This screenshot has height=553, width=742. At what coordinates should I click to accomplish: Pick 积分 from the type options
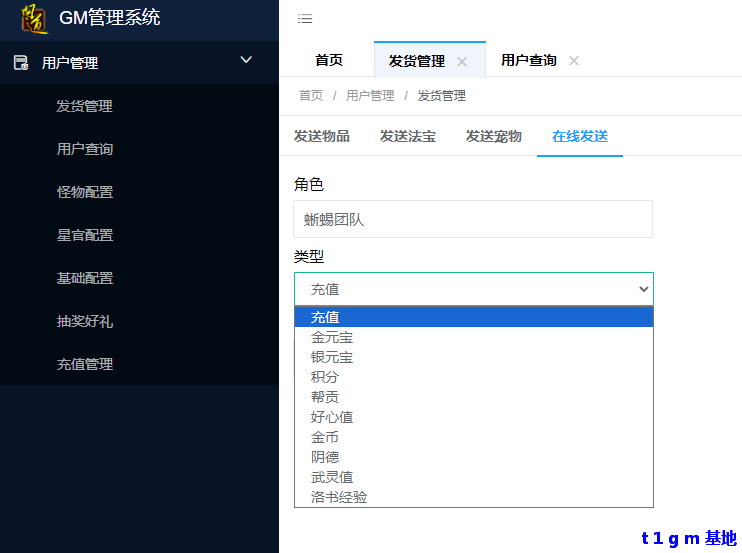[325, 377]
